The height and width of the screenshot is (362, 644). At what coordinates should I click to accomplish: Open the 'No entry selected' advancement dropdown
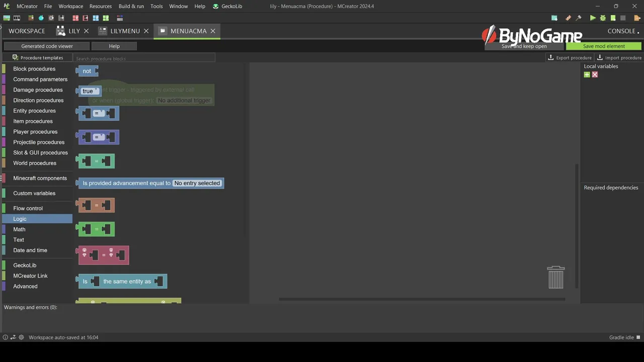click(x=197, y=183)
